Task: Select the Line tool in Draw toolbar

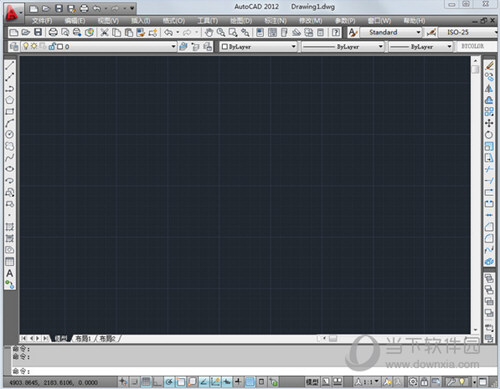Action: [10, 66]
